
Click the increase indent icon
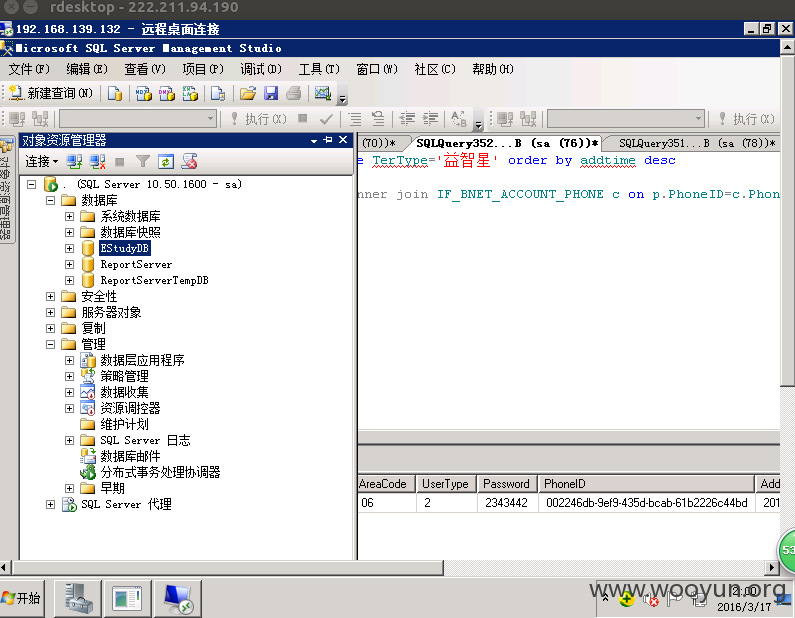coord(430,119)
